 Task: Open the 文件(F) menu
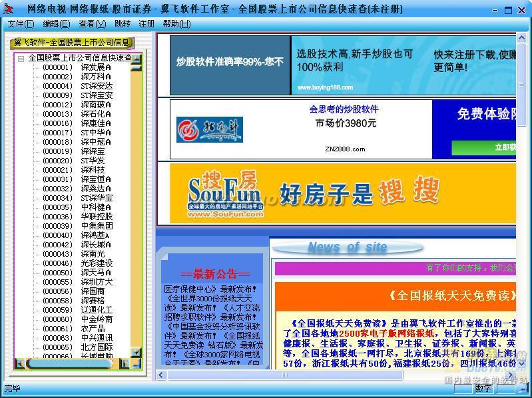21,24
